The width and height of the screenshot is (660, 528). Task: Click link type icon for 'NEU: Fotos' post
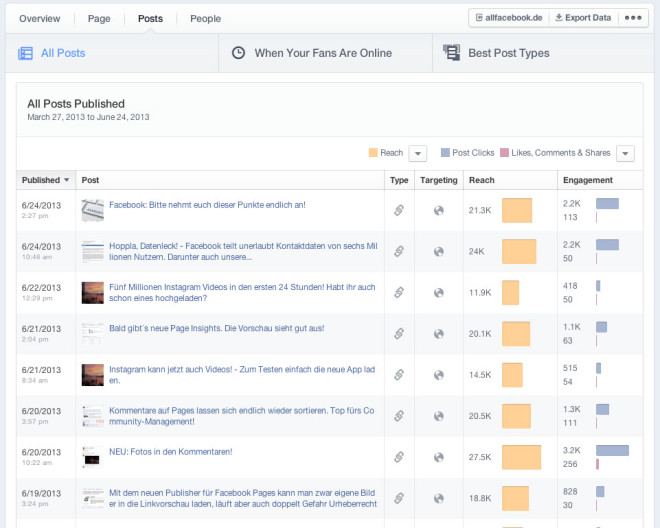pyautogui.click(x=399, y=457)
